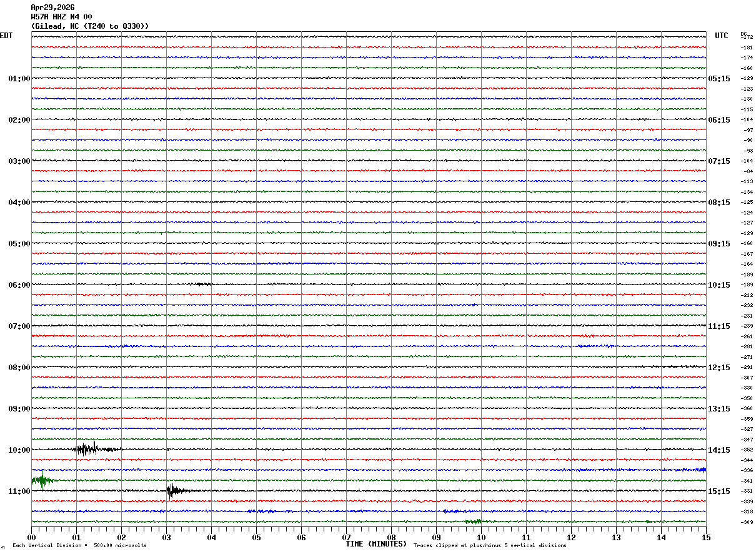The width and height of the screenshot is (756, 554).
Task: Click the 08 minute axis tick label
Action: pos(391,537)
